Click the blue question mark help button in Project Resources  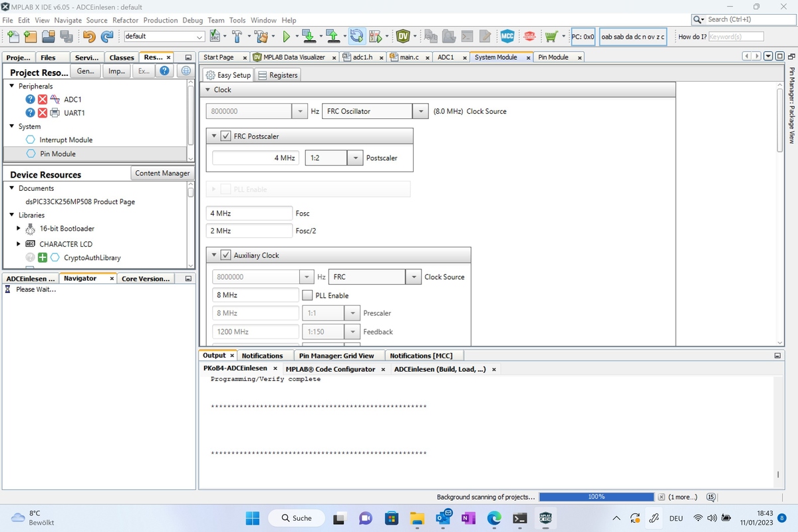click(164, 70)
